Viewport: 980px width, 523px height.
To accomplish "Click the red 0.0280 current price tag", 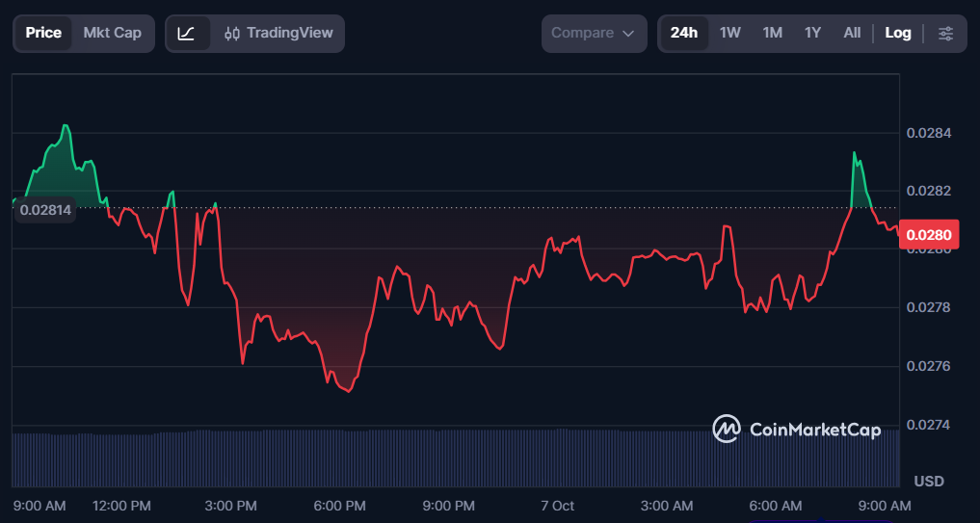I will coord(929,235).
